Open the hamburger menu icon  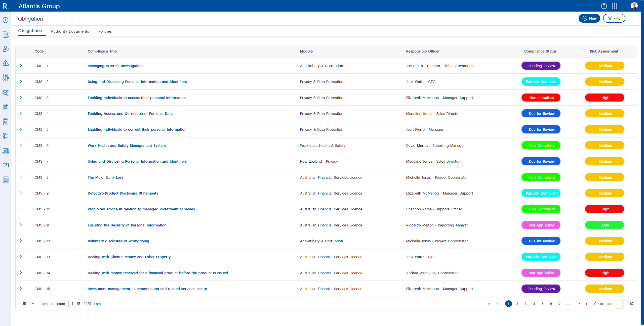pos(624,6)
